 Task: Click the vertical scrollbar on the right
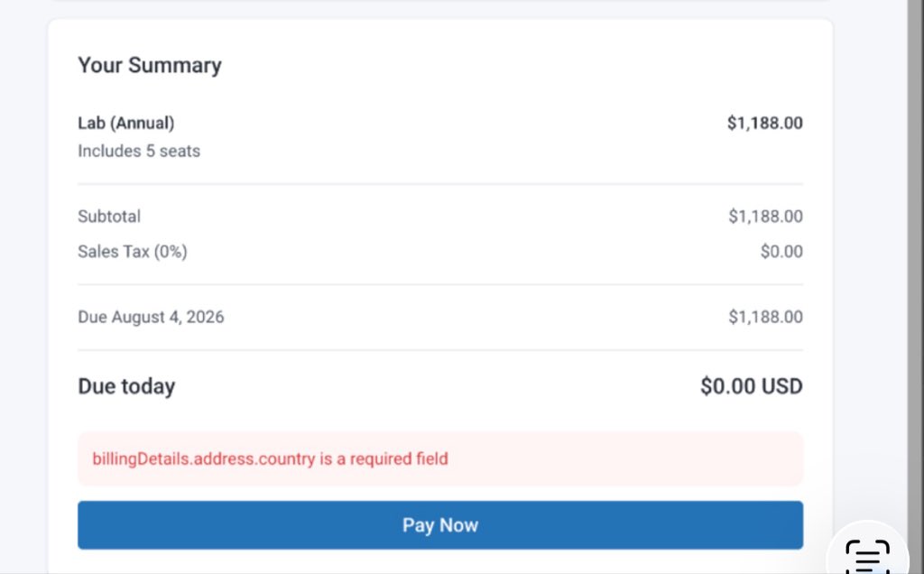pos(915,287)
